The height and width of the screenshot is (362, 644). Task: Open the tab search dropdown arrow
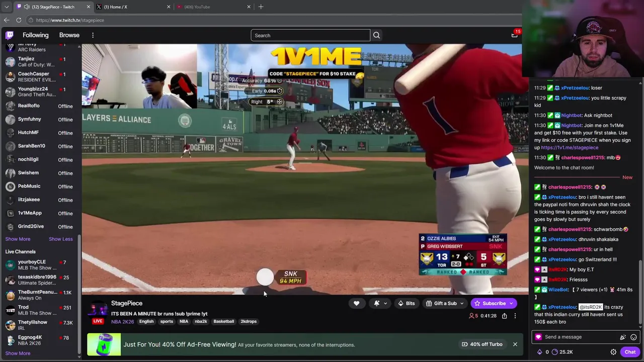[x=6, y=7]
